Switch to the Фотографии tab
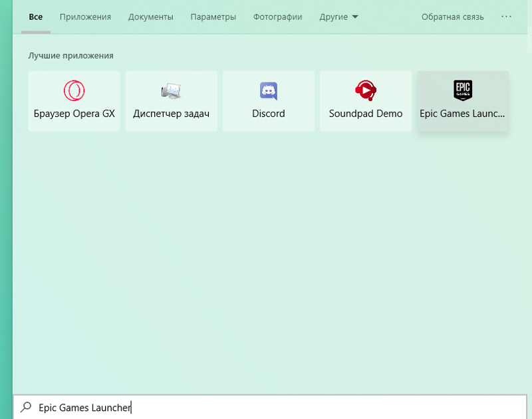532x419 pixels. [x=277, y=17]
